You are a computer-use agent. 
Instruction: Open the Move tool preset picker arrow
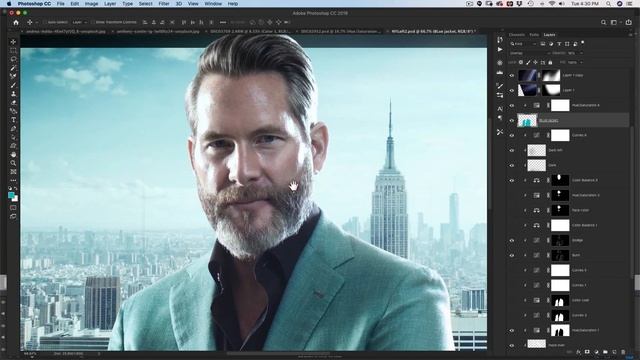pos(37,22)
